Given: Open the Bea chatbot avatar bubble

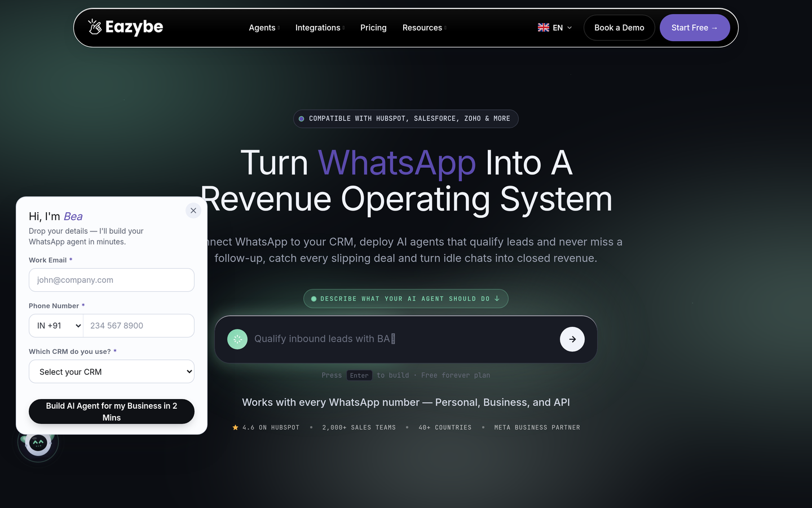Looking at the screenshot, I should (x=38, y=444).
